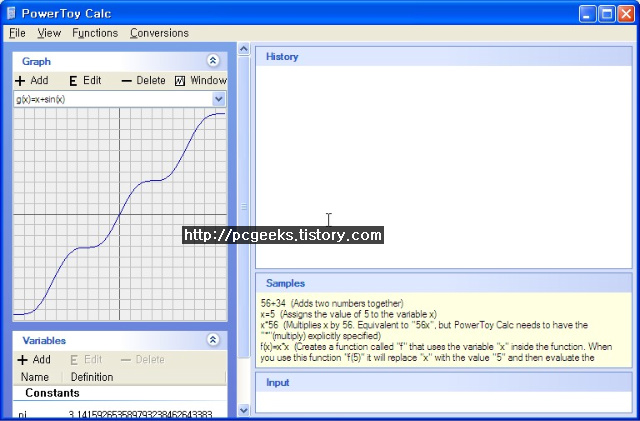Open the View menu
This screenshot has height=421, width=640.
click(x=49, y=33)
